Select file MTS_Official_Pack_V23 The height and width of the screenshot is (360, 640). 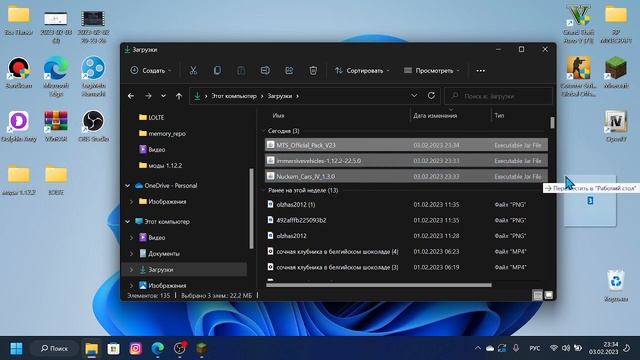pos(406,145)
